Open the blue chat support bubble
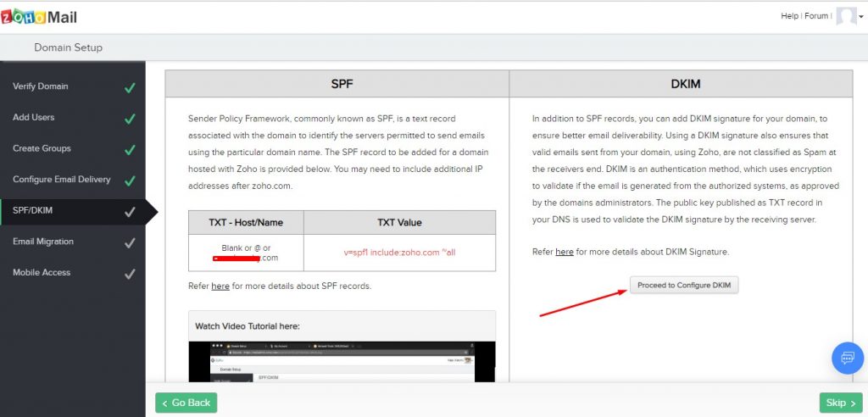 (848, 358)
